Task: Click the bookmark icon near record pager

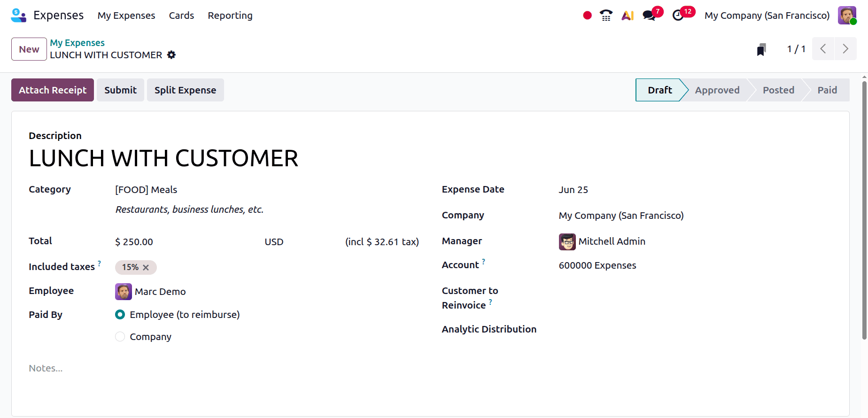Action: pyautogui.click(x=761, y=49)
